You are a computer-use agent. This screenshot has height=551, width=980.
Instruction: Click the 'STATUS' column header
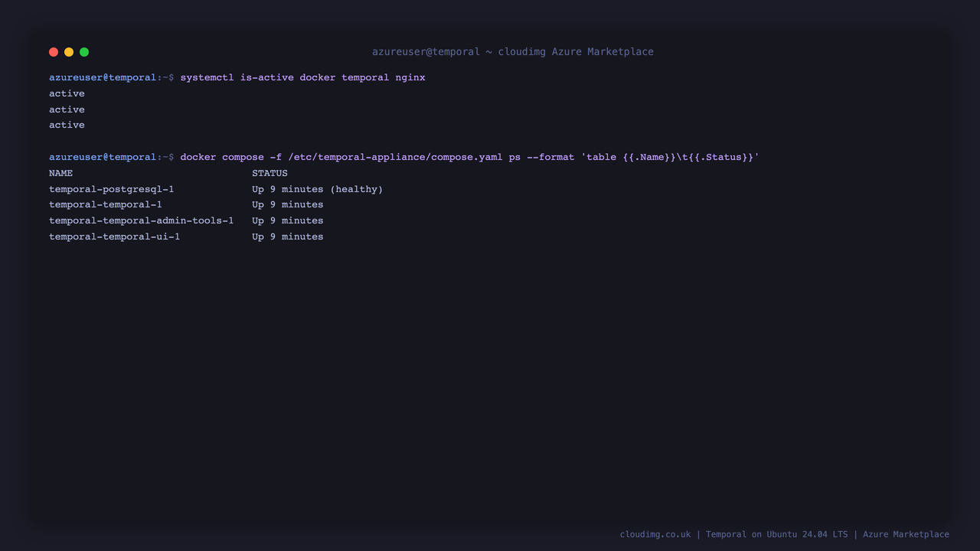coord(269,173)
